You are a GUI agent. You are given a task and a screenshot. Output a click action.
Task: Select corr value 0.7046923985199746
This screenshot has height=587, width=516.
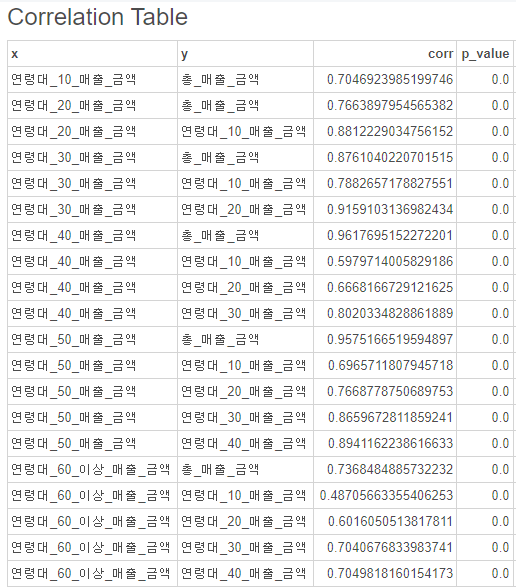pos(390,80)
